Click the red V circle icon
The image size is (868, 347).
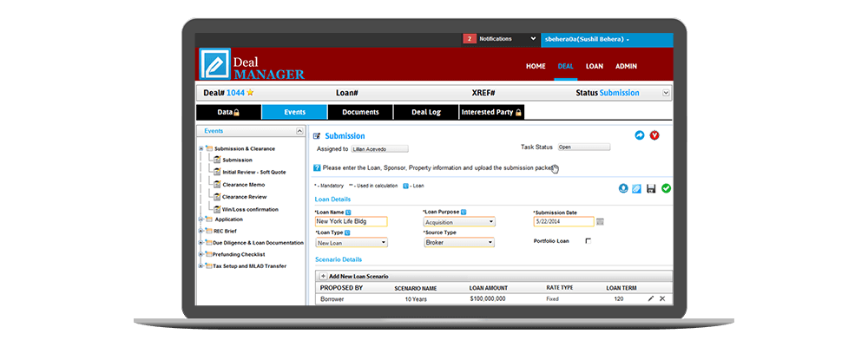(x=654, y=135)
